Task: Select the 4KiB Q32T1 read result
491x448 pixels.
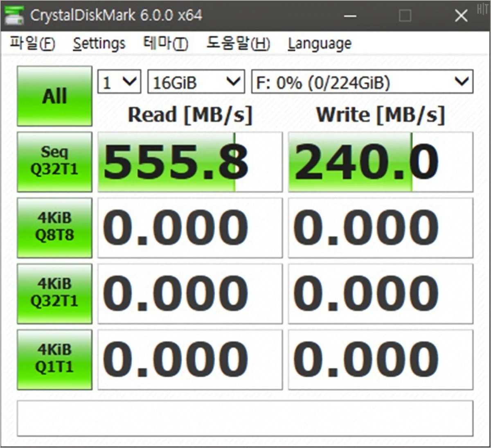Action: coord(190,293)
